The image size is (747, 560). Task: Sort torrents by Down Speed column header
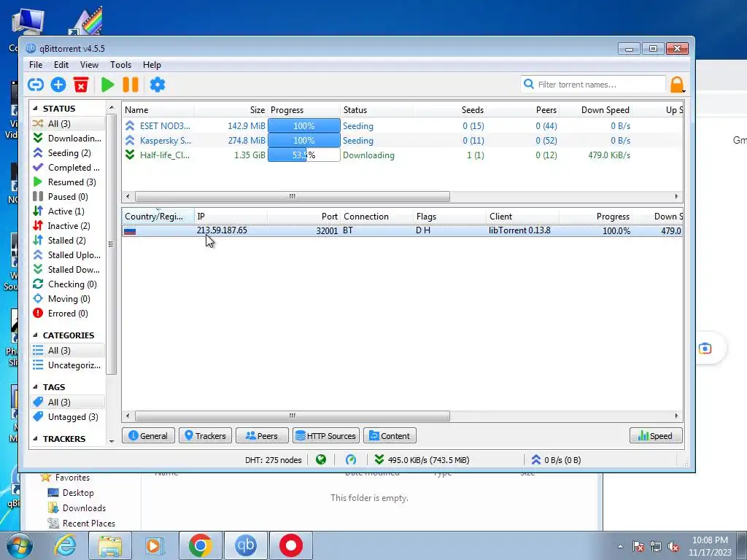595,110
